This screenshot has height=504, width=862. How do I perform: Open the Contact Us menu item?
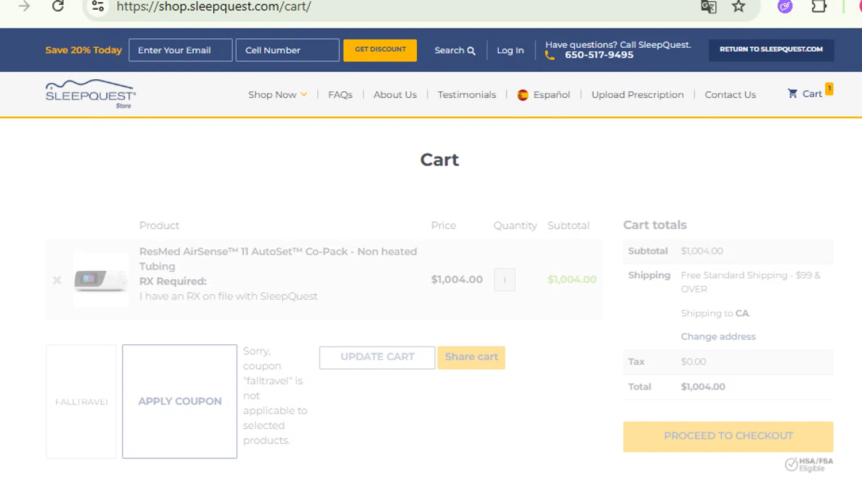730,95
